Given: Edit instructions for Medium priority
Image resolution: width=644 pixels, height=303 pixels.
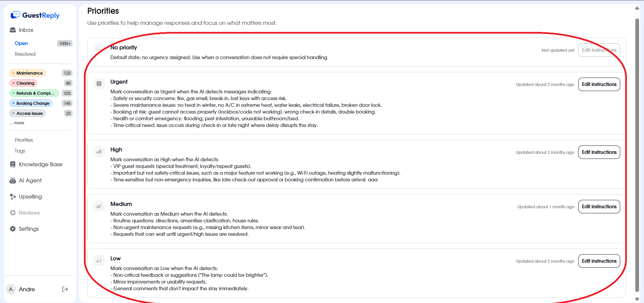Looking at the screenshot, I should pos(599,207).
